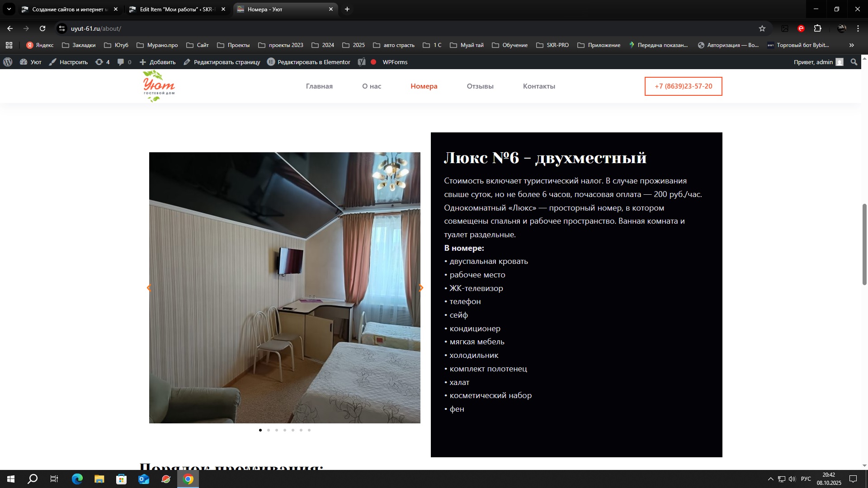Screen dimensions: 868x488
Task: Open the tab search dropdown arrow
Action: pyautogui.click(x=9, y=9)
